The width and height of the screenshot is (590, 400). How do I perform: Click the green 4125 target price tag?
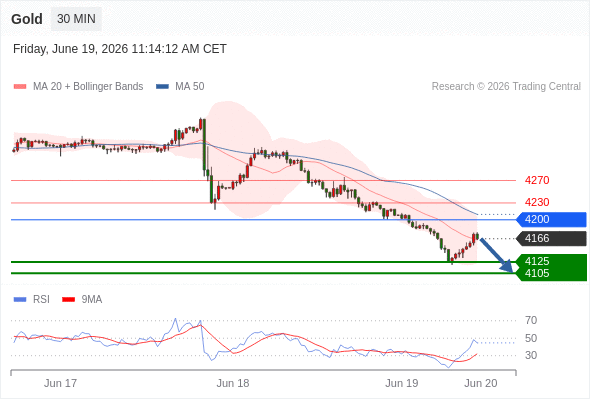coord(551,261)
